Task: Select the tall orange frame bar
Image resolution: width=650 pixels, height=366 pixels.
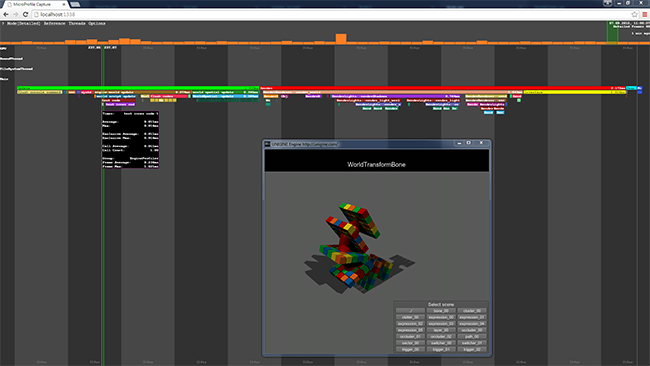Action: pyautogui.click(x=341, y=39)
